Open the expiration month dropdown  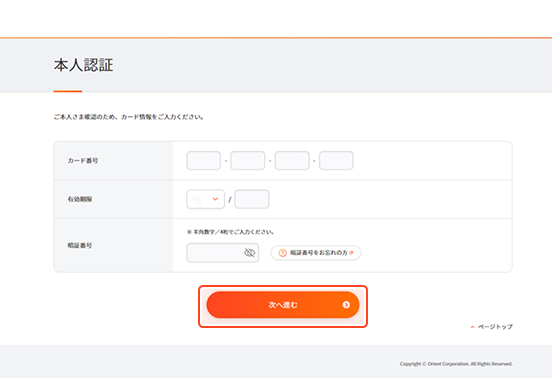[x=206, y=199]
